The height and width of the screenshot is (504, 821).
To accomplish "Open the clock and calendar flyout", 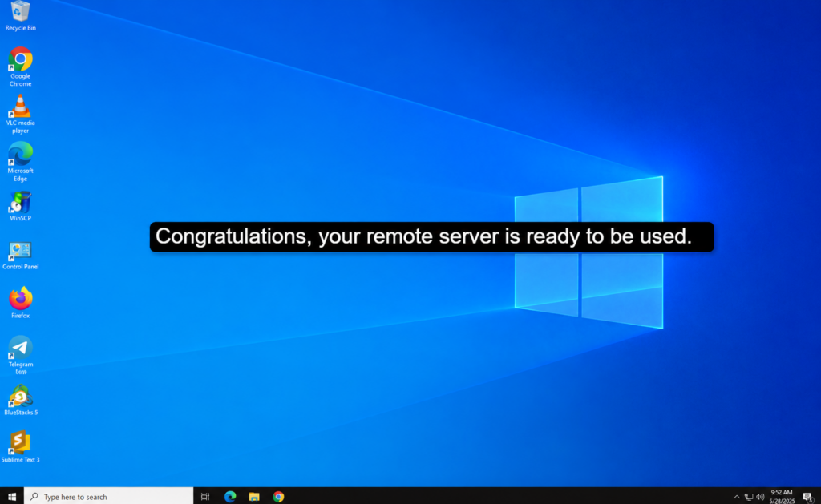I will pos(782,496).
